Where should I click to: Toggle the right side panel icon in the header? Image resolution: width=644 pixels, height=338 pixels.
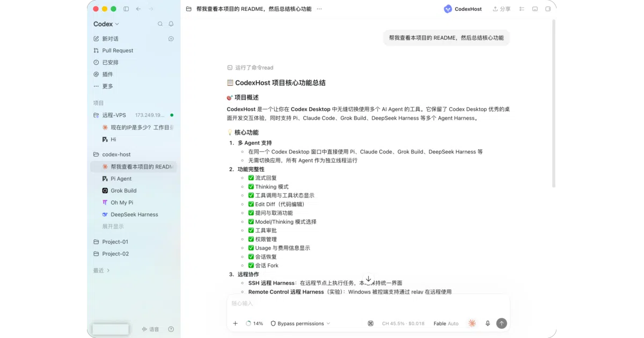[548, 9]
